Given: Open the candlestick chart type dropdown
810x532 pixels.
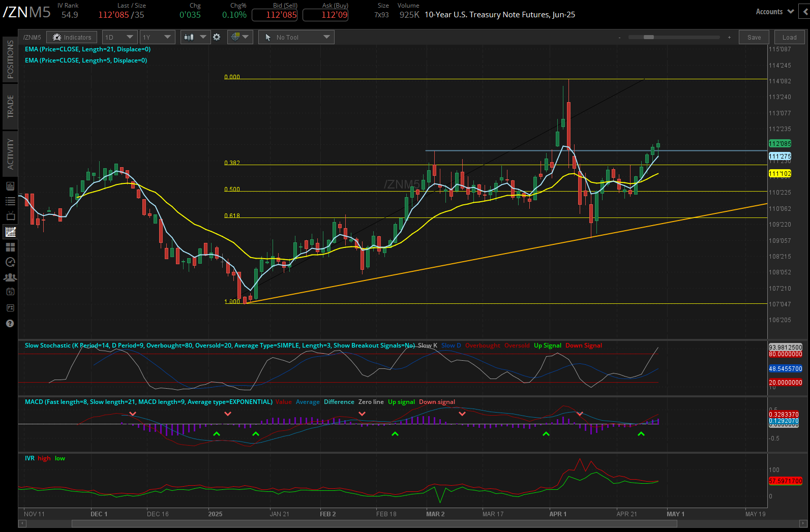Looking at the screenshot, I should click(x=195, y=37).
